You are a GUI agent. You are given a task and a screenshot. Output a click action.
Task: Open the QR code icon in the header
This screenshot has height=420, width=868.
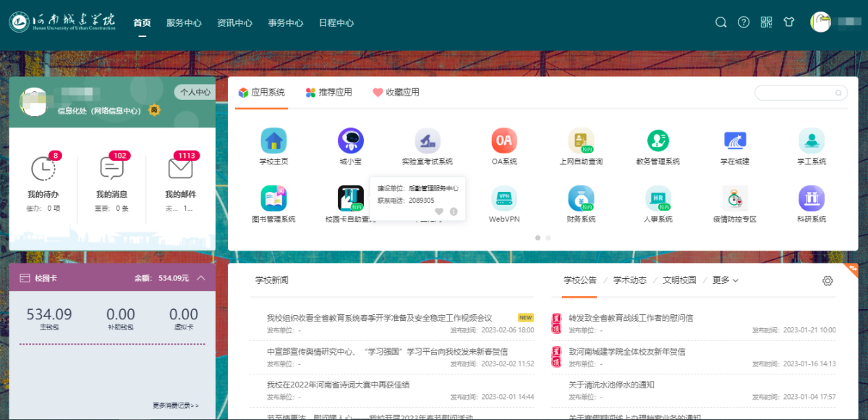coord(767,22)
